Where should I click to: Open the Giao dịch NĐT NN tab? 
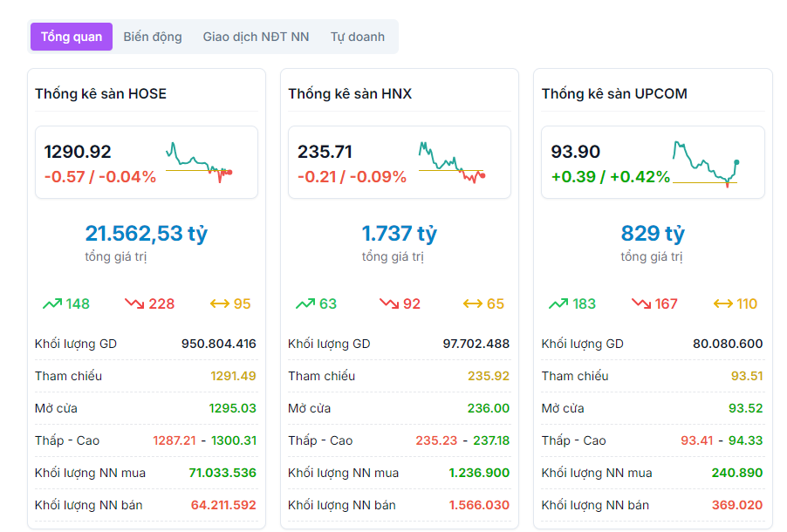[x=256, y=37]
